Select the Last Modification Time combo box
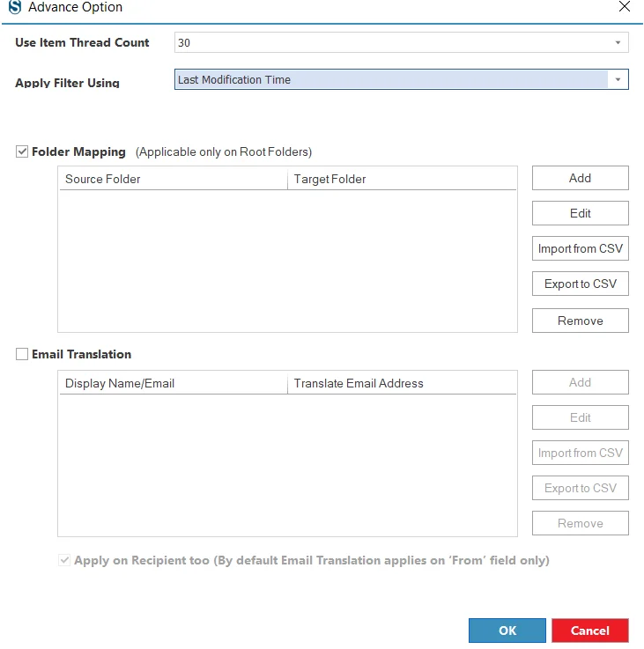 (x=402, y=79)
